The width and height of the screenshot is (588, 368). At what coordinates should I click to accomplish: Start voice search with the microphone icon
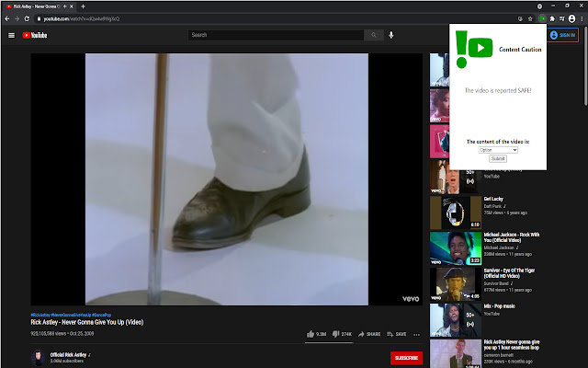click(391, 35)
